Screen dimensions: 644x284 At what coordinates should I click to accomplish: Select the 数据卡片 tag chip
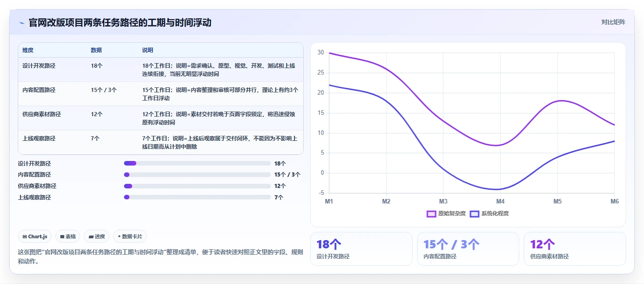(x=130, y=236)
